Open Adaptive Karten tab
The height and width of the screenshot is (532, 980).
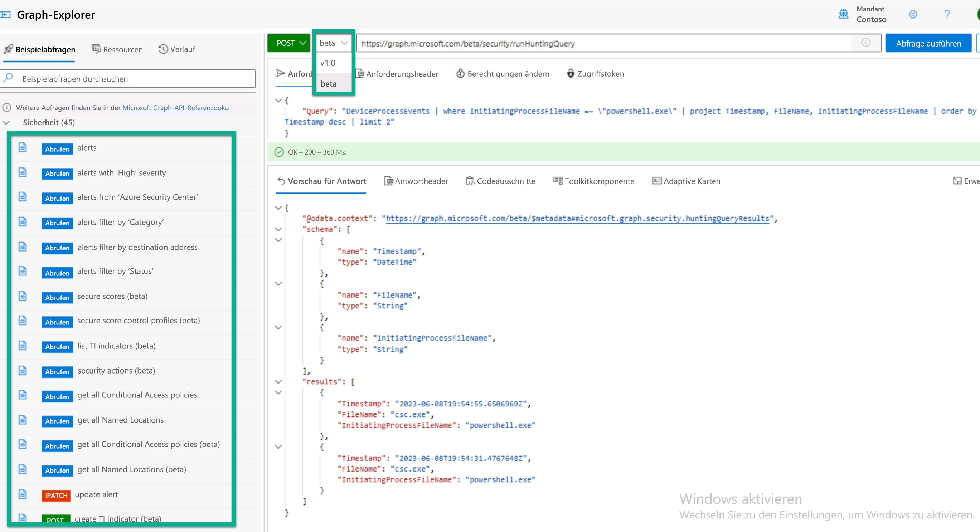point(686,181)
